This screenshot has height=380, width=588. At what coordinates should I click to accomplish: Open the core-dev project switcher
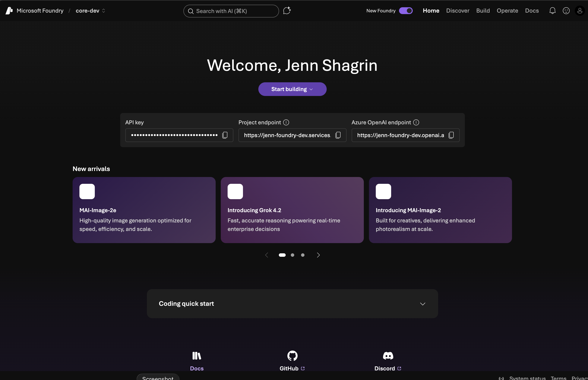tap(91, 11)
